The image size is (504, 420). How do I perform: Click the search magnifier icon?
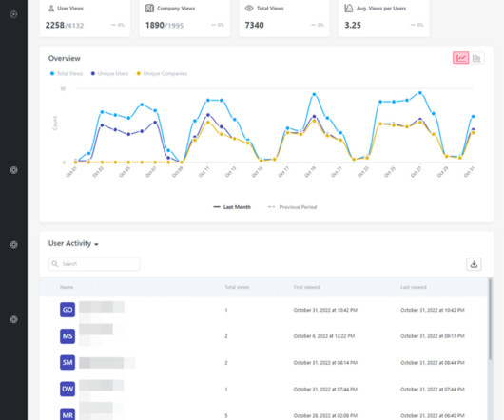pyautogui.click(x=55, y=264)
